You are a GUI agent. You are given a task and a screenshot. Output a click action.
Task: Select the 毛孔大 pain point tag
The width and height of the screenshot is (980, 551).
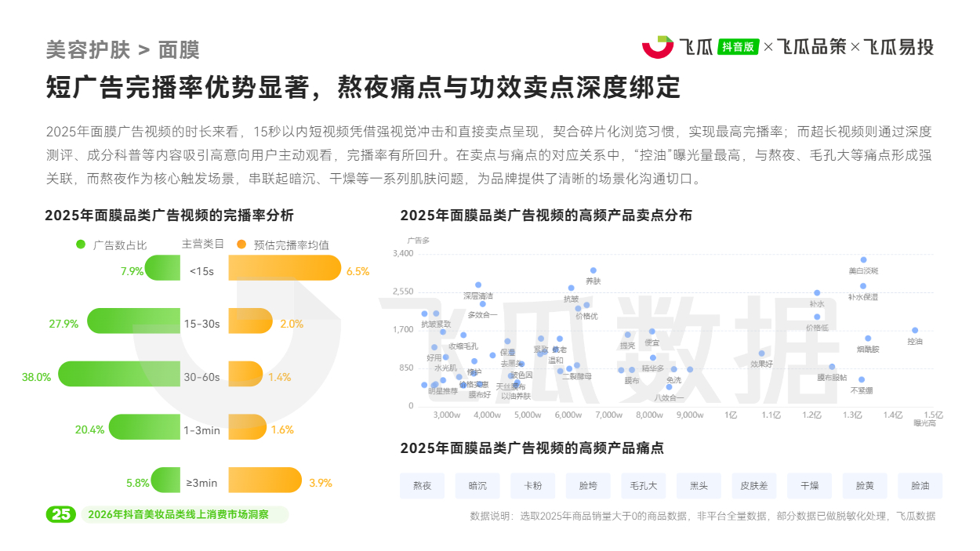pyautogui.click(x=643, y=486)
